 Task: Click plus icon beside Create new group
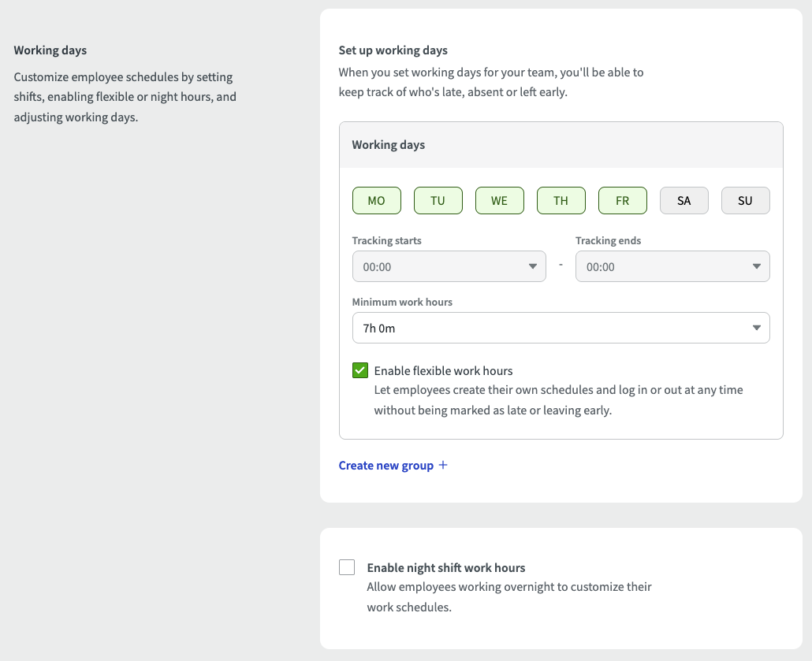click(x=443, y=465)
